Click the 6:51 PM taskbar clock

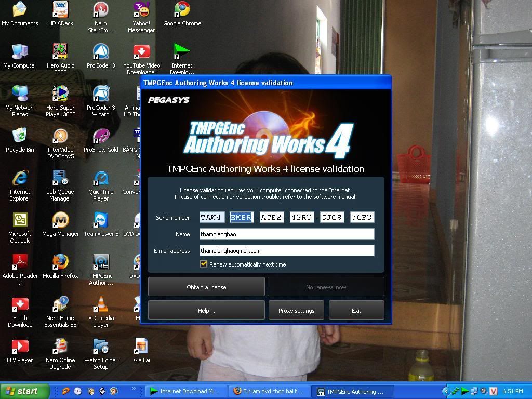click(x=513, y=391)
